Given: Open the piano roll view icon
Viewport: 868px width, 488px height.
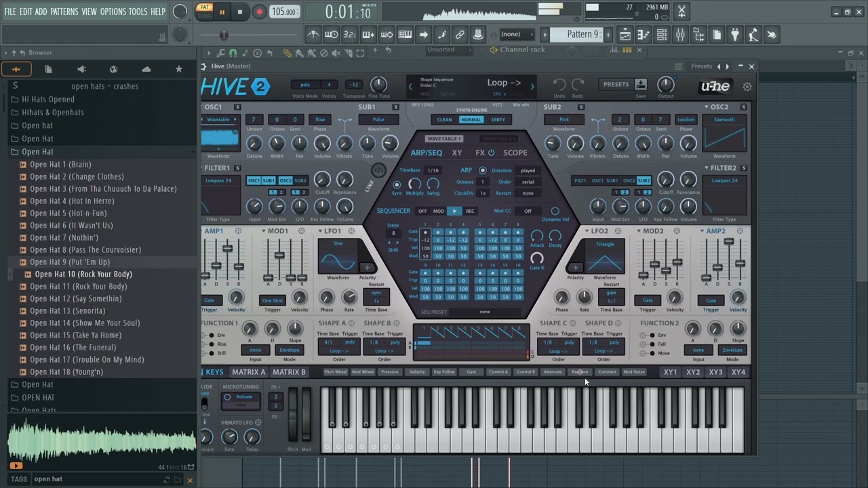Looking at the screenshot, I should pyautogui.click(x=644, y=35).
